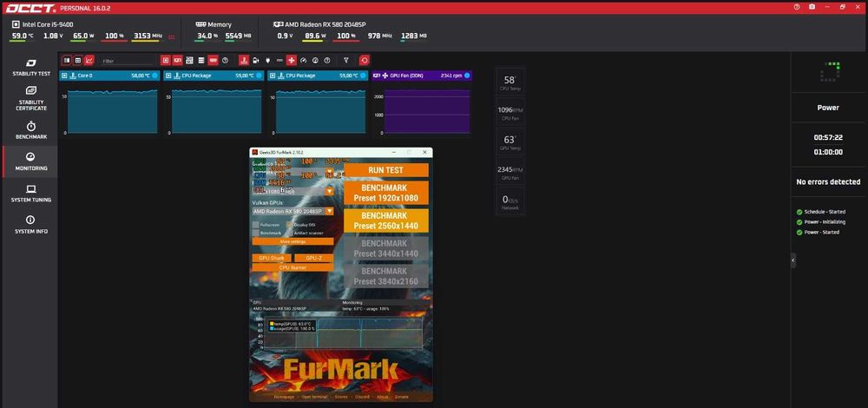Toggle the motherboard sensor filter icon
The height and width of the screenshot is (408, 868).
pos(189,61)
